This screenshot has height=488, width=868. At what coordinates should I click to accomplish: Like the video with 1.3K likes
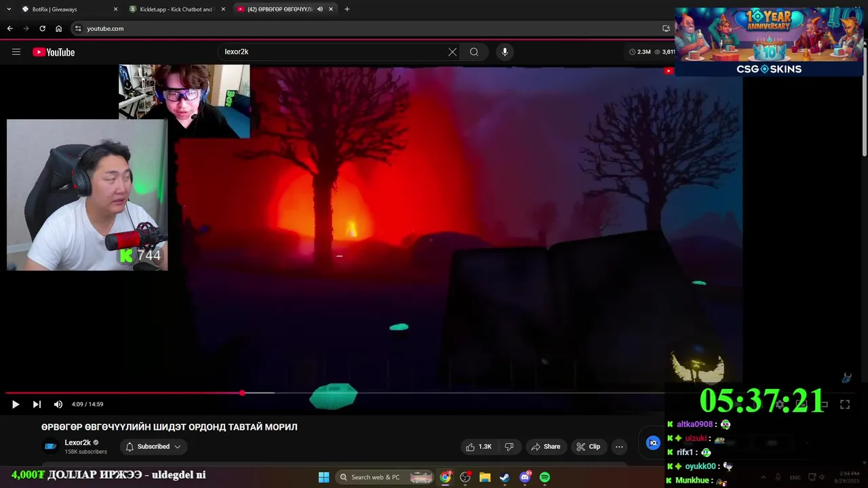(479, 447)
